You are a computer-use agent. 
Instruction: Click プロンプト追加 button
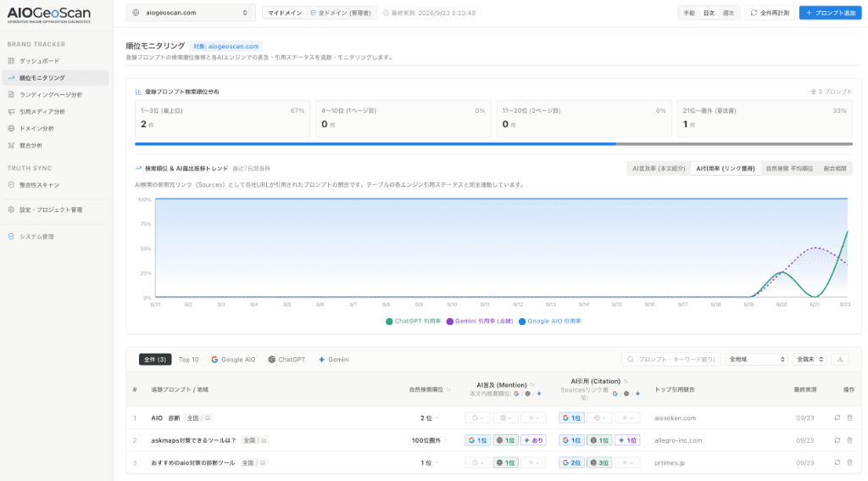(831, 13)
